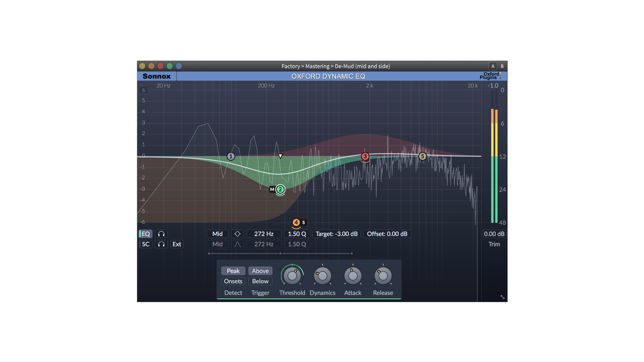The height and width of the screenshot is (362, 644).
Task: Enable Ext external side-chain
Action: (177, 244)
